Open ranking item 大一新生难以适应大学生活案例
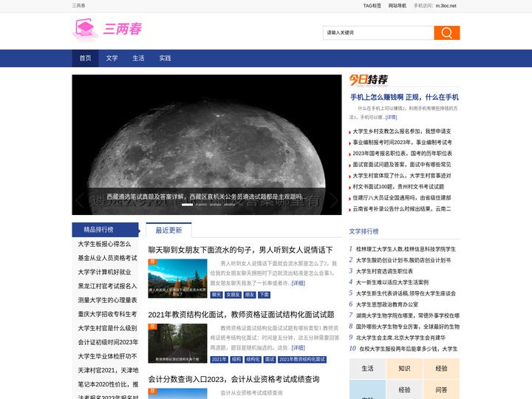532x399 pixels. (392, 282)
